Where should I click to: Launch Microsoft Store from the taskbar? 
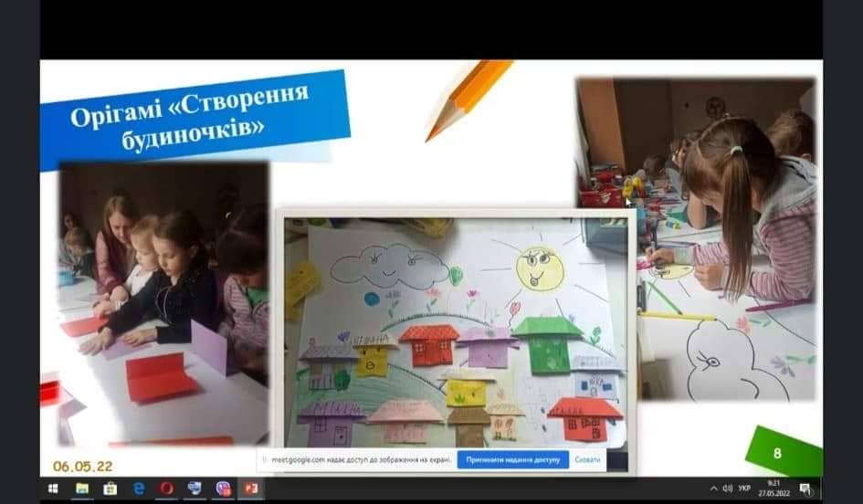tap(111, 488)
